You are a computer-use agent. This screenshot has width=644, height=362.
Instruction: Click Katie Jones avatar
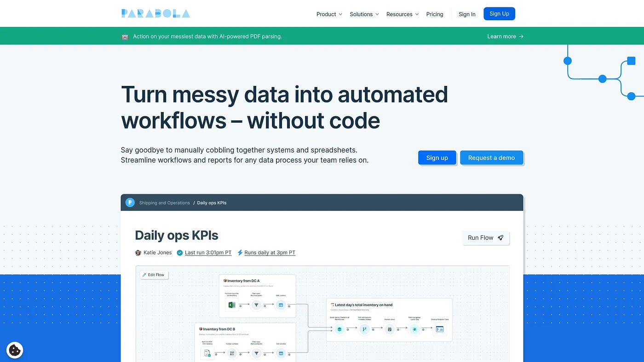pyautogui.click(x=138, y=253)
